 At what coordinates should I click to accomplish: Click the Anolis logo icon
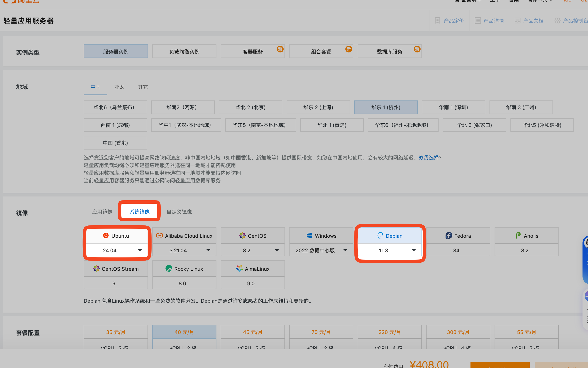click(518, 235)
